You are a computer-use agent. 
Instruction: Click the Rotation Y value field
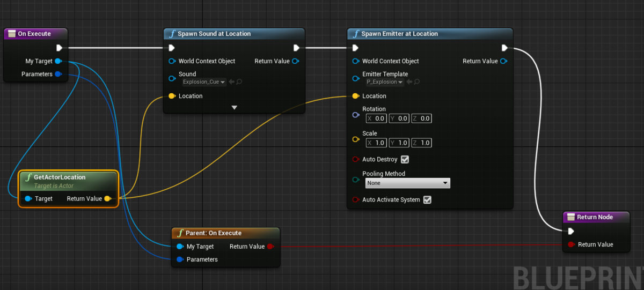pyautogui.click(x=399, y=118)
